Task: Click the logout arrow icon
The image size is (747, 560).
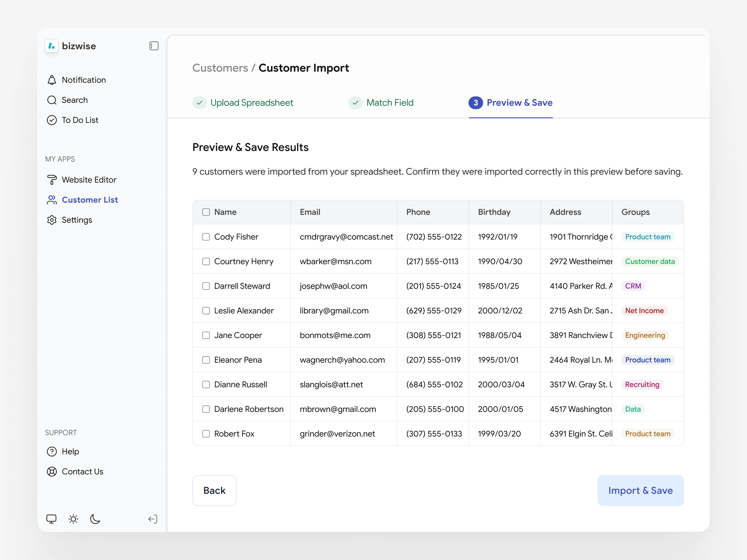Action: 153,519
